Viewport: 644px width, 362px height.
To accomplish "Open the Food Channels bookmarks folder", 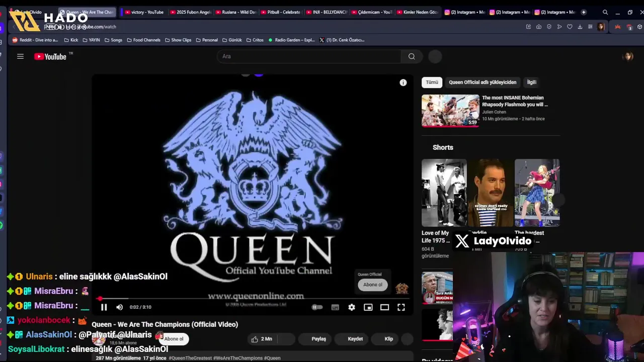I will (x=143, y=40).
